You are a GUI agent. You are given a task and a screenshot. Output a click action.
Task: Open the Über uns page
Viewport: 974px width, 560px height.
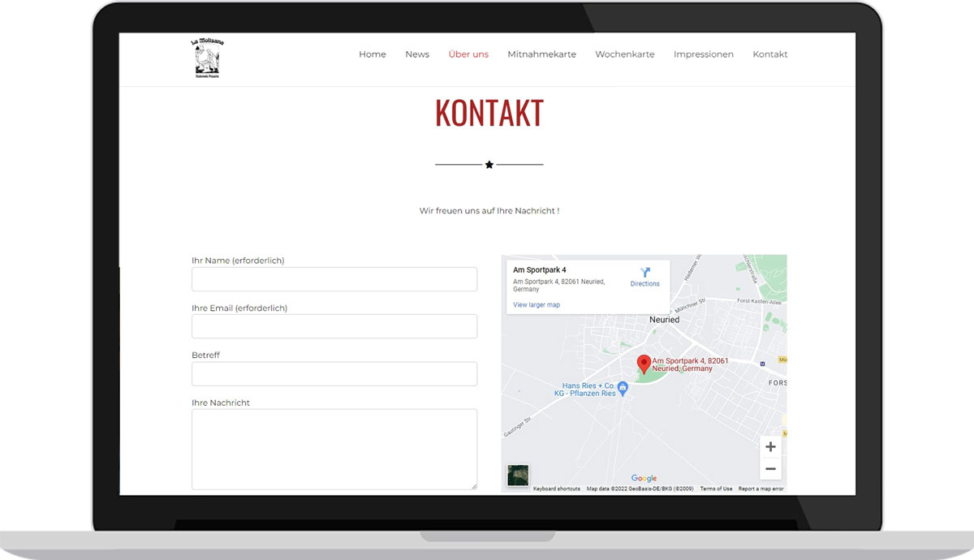pyautogui.click(x=468, y=54)
